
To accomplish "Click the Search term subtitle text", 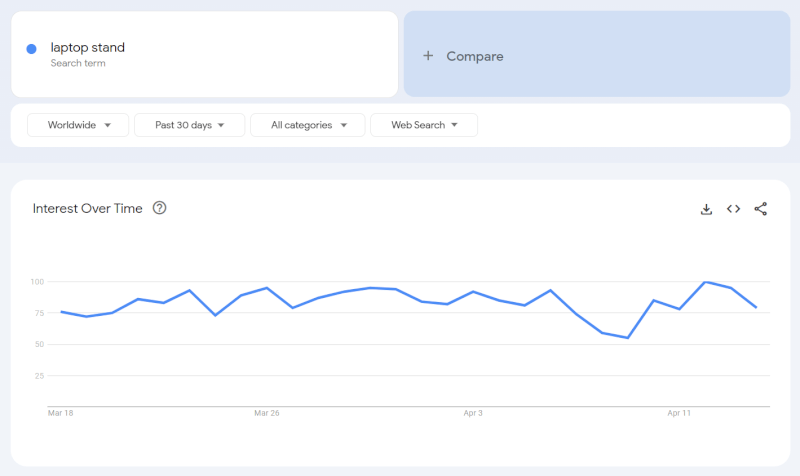I will click(78, 63).
